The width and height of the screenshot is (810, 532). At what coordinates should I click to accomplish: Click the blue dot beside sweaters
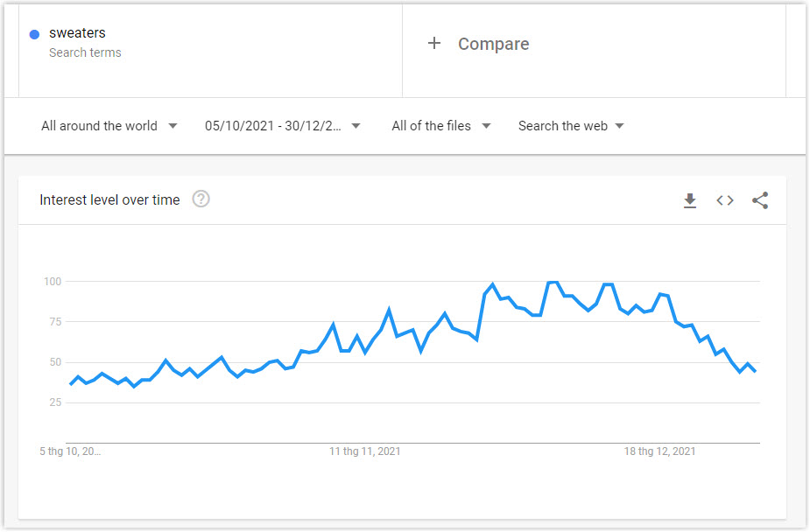35,35
